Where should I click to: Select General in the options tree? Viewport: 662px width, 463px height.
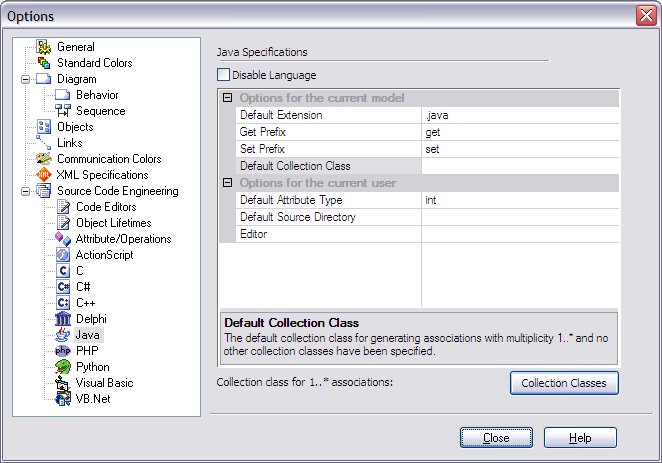[76, 47]
